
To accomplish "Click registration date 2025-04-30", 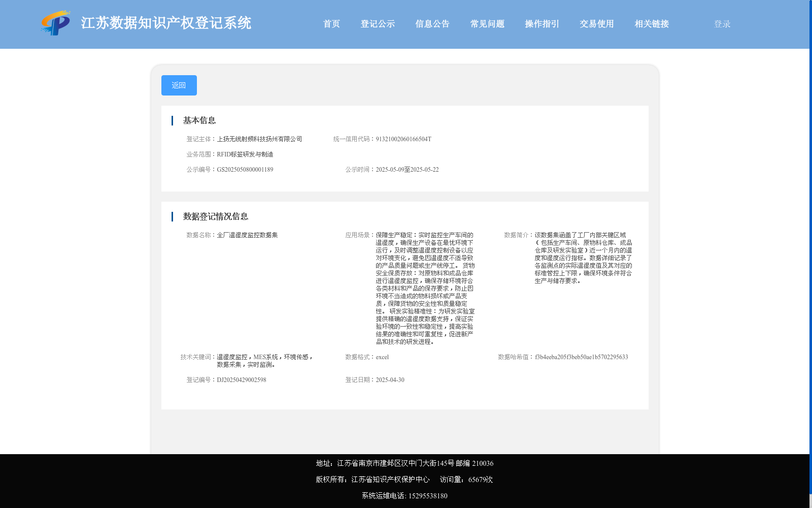I will click(390, 380).
